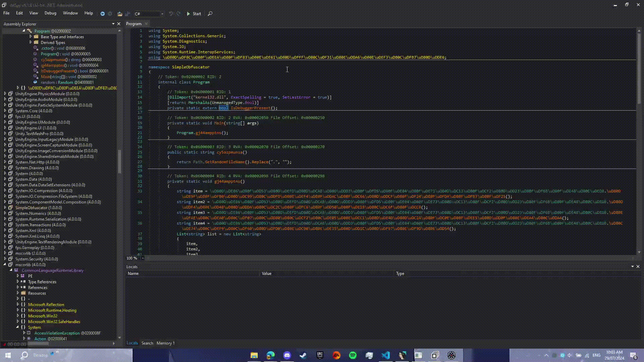This screenshot has width=644, height=362.
Task: Open the zoom level 100 % dropdown
Action: pos(143,258)
